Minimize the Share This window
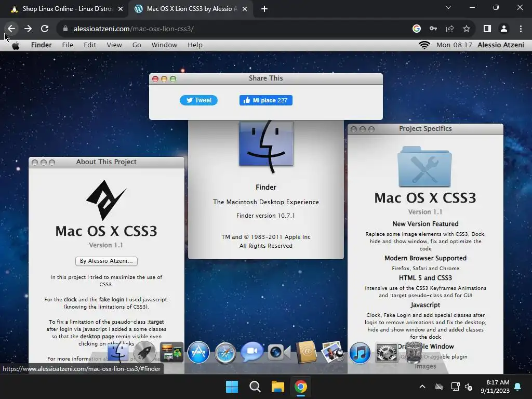532x399 pixels. coord(164,79)
